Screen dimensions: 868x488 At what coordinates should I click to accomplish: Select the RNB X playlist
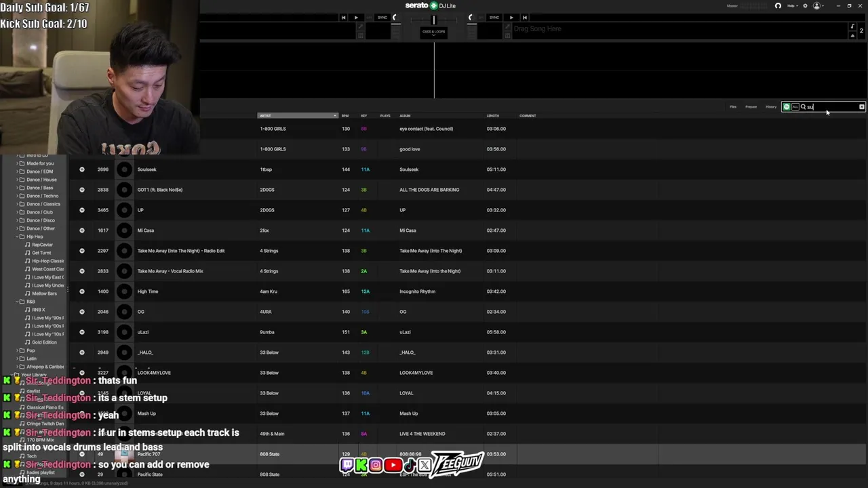click(x=39, y=310)
